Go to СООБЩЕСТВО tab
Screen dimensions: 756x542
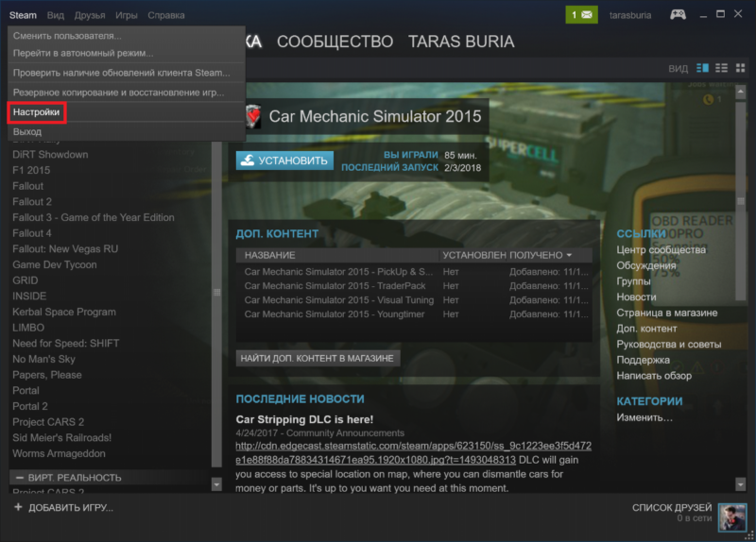(335, 42)
